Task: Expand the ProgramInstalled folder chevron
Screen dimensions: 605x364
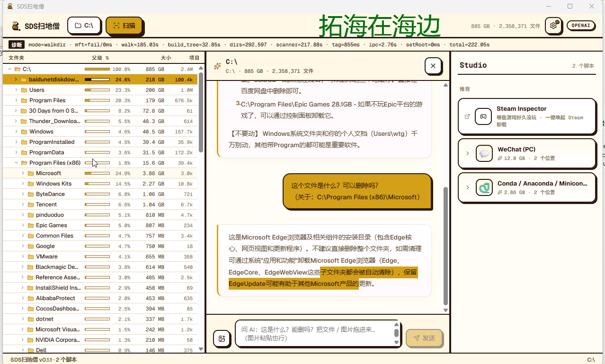Action: (x=16, y=142)
